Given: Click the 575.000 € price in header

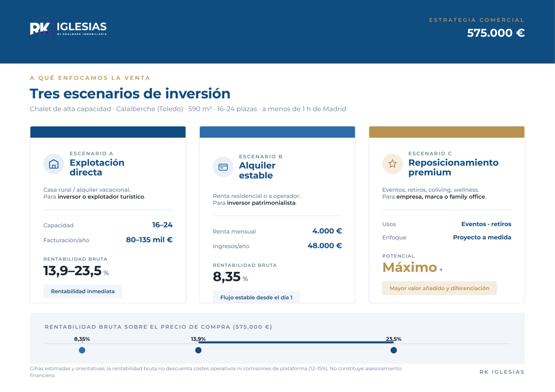Looking at the screenshot, I should (x=496, y=33).
